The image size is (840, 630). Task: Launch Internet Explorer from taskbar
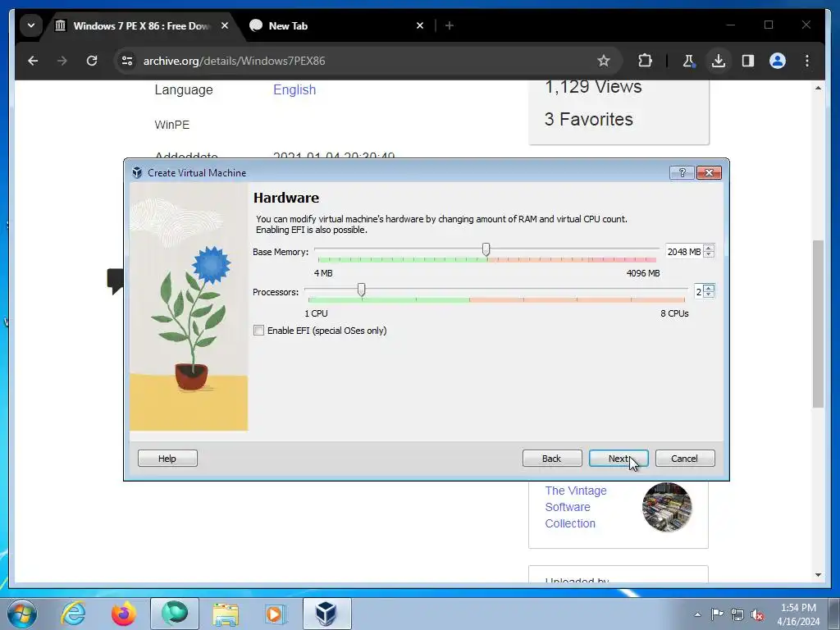[73, 614]
